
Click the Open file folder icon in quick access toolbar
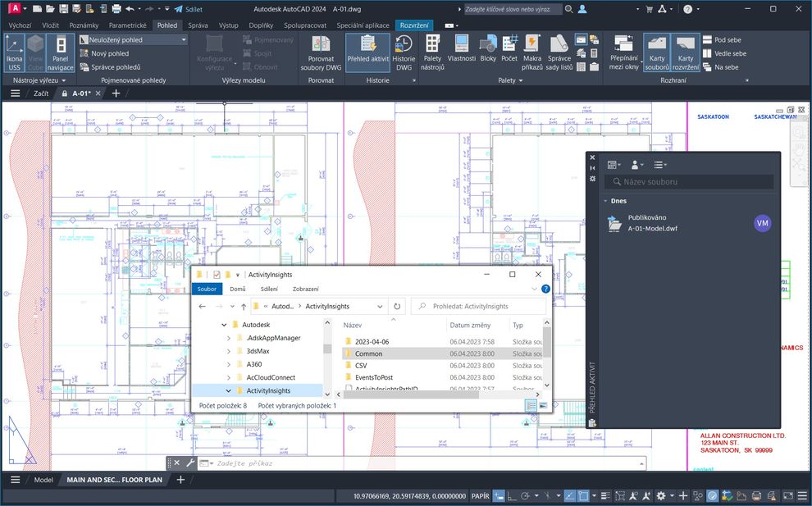point(50,9)
